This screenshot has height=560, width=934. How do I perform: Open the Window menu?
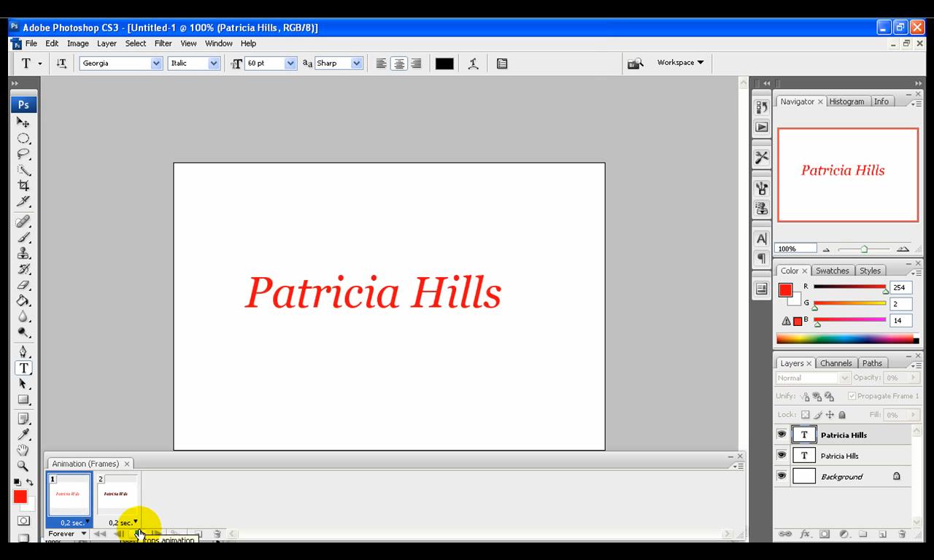pos(219,44)
